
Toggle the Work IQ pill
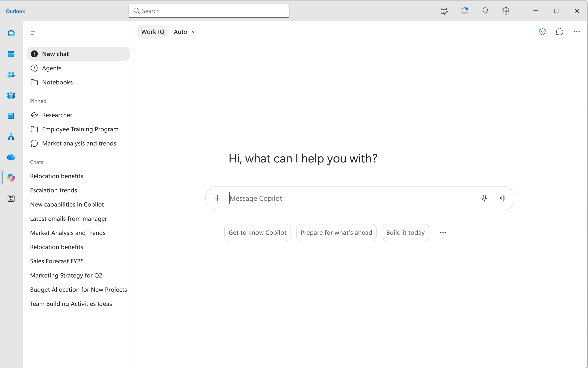point(153,32)
